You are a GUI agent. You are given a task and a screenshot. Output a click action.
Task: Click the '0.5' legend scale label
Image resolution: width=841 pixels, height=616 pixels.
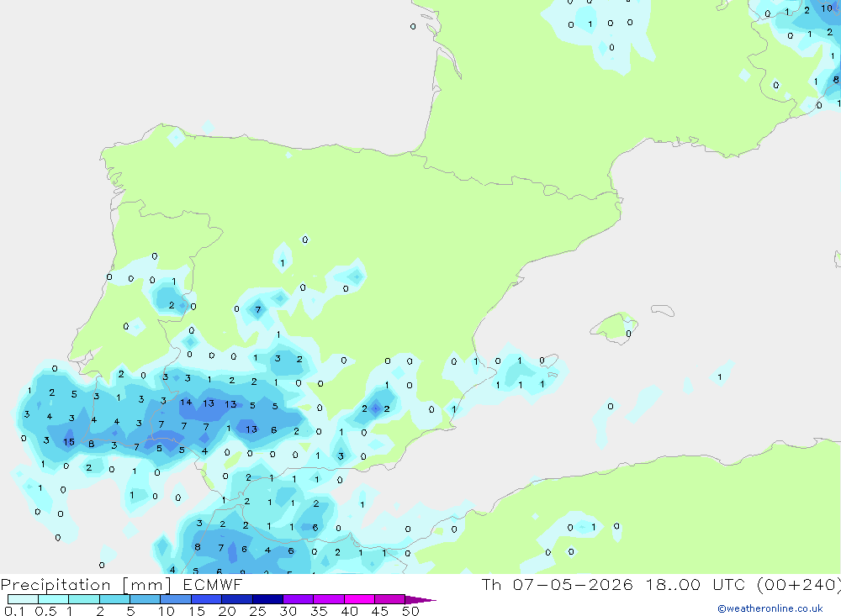45,611
